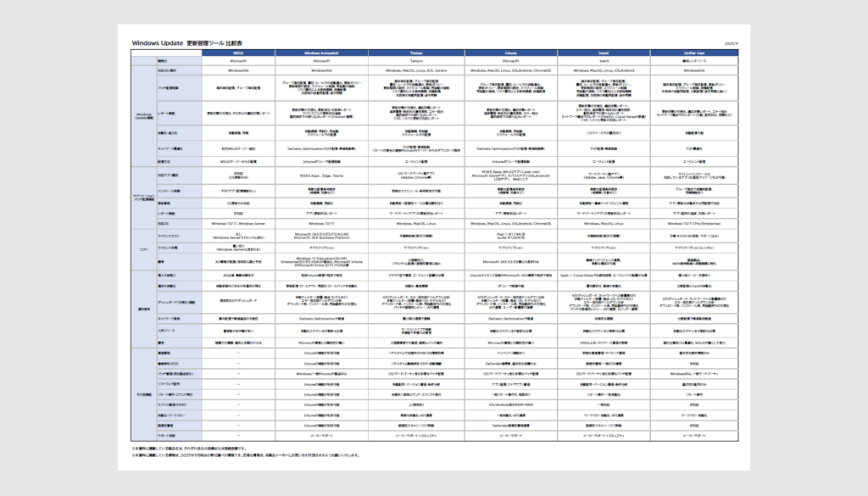The image size is (868, 496).
Task: Click the 'M365 Apps, Edge, Teams' cell
Action: pyautogui.click(x=321, y=176)
